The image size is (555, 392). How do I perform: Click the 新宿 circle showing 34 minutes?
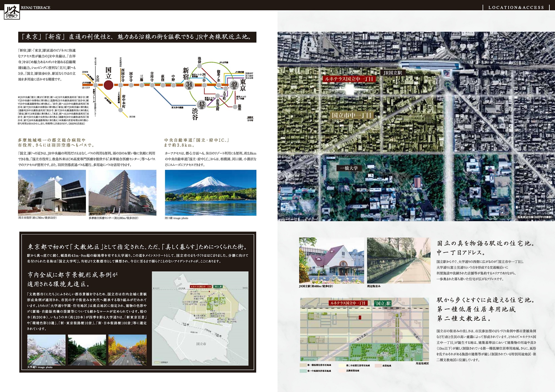189,85
